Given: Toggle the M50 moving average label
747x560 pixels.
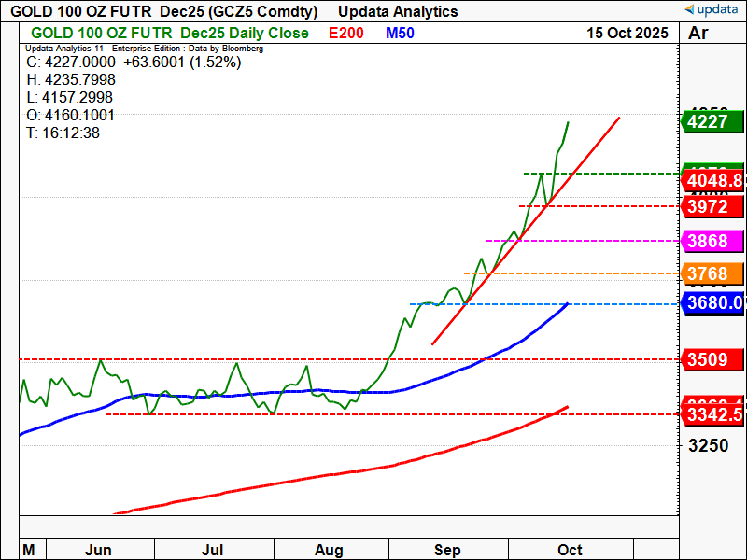Looking at the screenshot, I should click(x=399, y=34).
